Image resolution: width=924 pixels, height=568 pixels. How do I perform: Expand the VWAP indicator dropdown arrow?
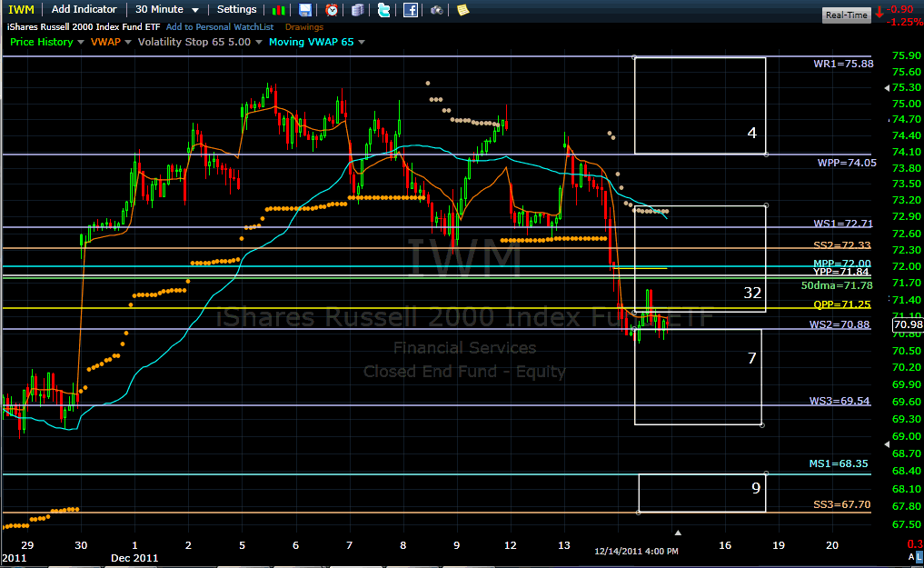[128, 43]
